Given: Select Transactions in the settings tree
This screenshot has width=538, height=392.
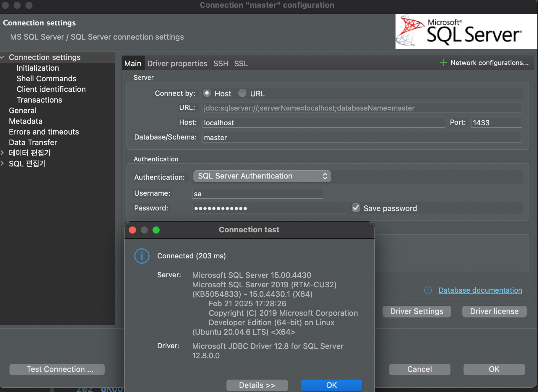Looking at the screenshot, I should pos(39,100).
